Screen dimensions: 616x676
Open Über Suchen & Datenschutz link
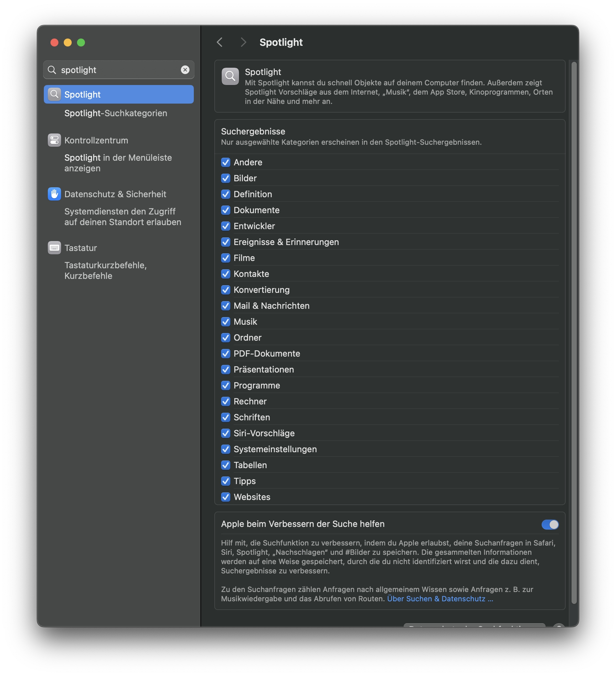pos(440,599)
